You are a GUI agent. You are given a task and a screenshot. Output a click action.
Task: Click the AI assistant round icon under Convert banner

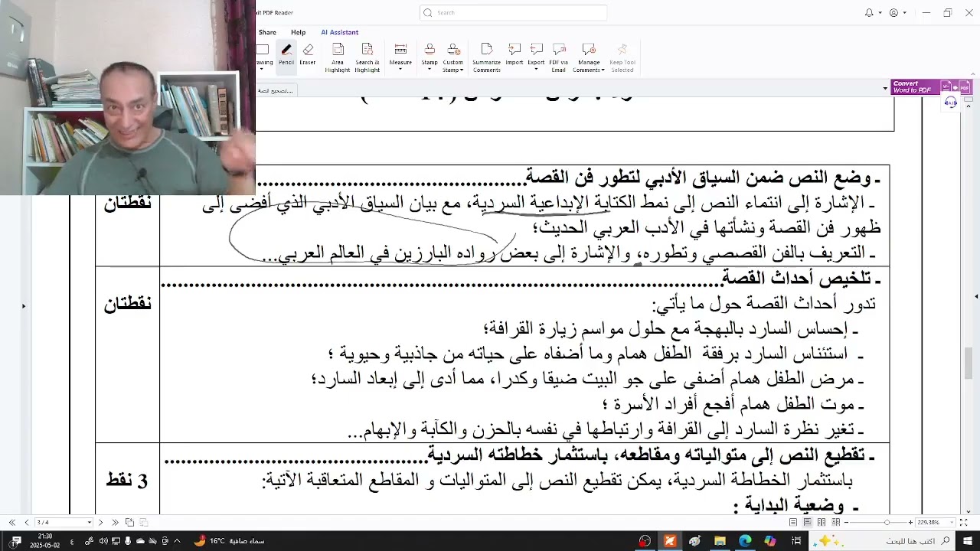click(951, 103)
